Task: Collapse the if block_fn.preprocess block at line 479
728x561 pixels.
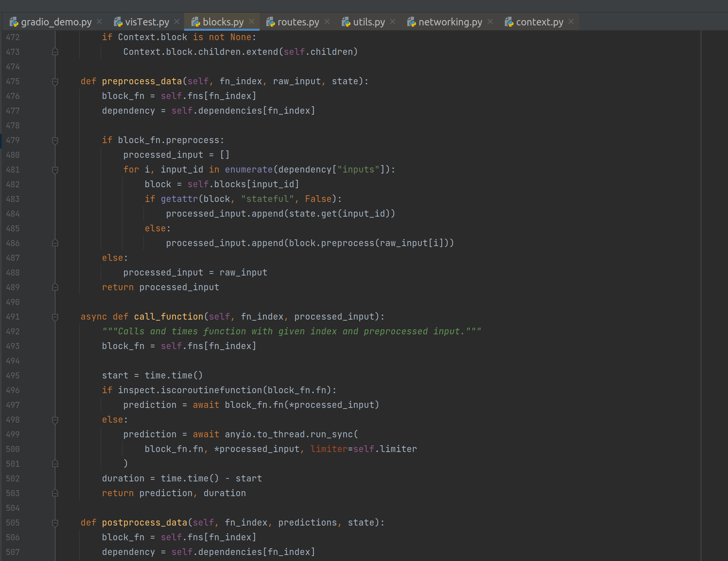Action: [55, 140]
